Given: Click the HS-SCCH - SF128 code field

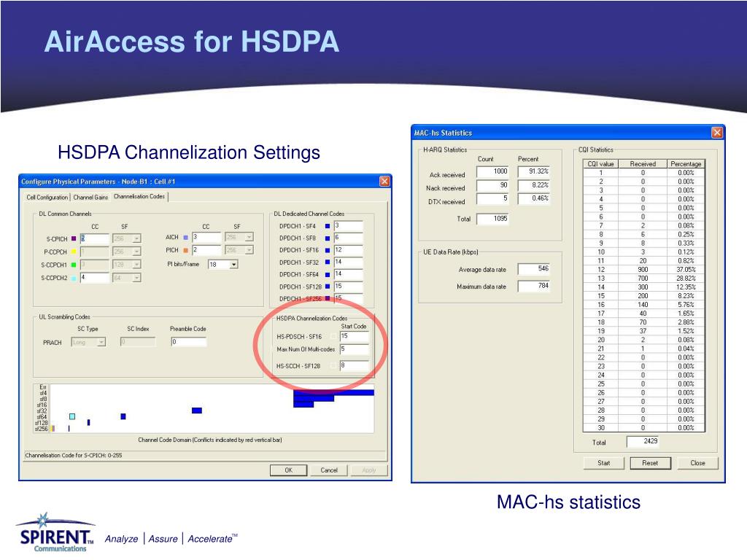Looking at the screenshot, I should (355, 366).
